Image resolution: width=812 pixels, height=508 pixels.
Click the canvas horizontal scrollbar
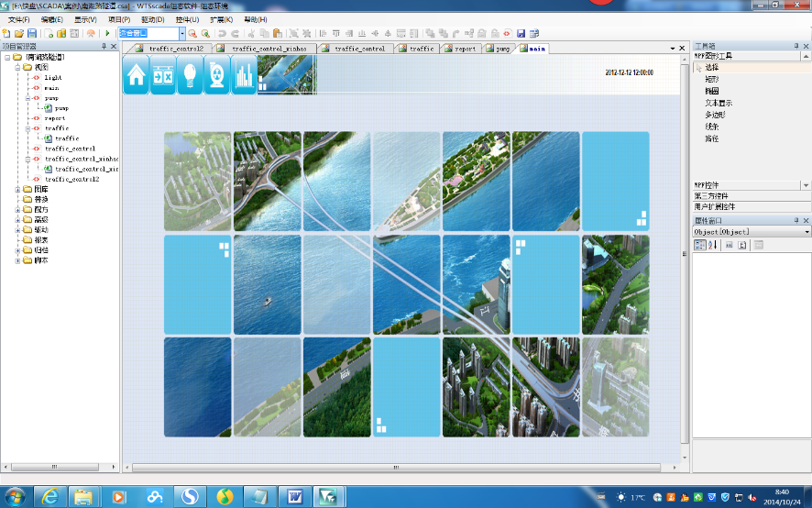point(396,467)
